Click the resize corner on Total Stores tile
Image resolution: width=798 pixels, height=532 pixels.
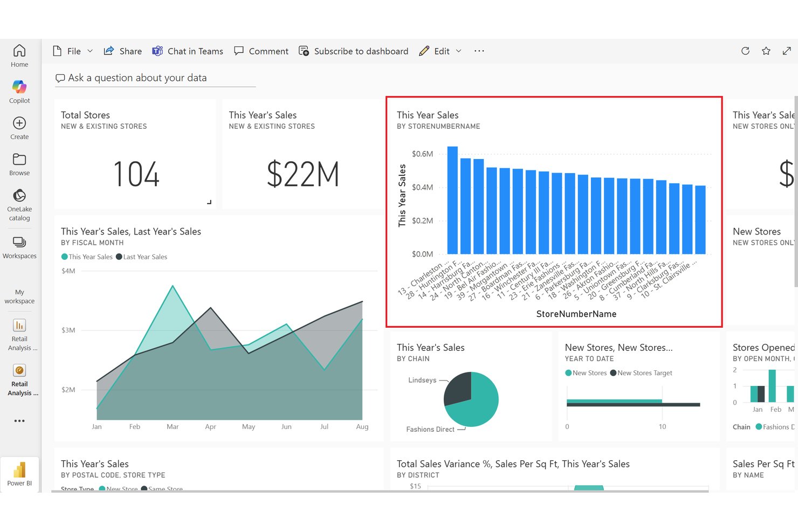(x=209, y=202)
